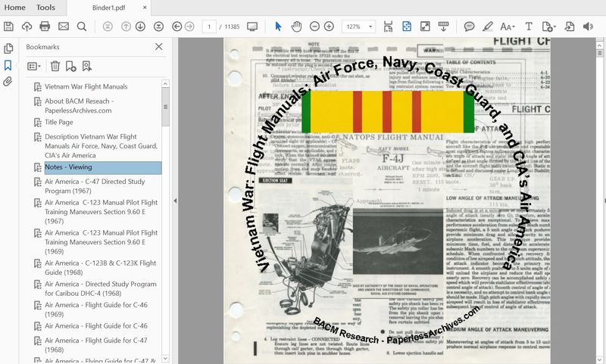Open Flight Guide for C-47 (1968) bookmark
The image size is (606, 364).
[x=96, y=344]
